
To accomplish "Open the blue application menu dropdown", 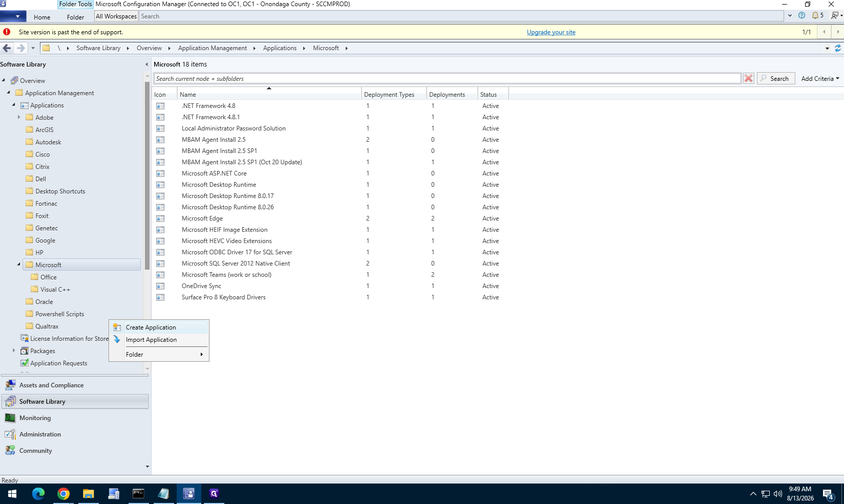I will point(13,16).
